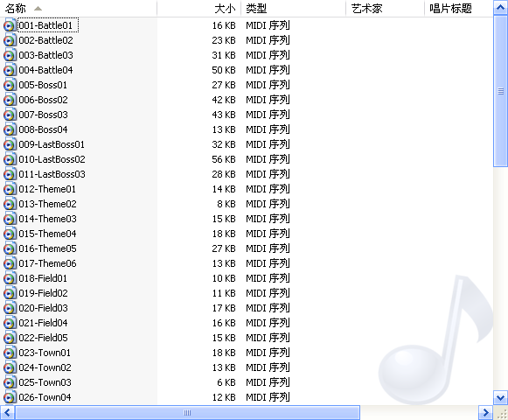This screenshot has height=420, width=508.
Task: Click MIDI 序列 type for 009-LastBoss01
Action: point(268,144)
